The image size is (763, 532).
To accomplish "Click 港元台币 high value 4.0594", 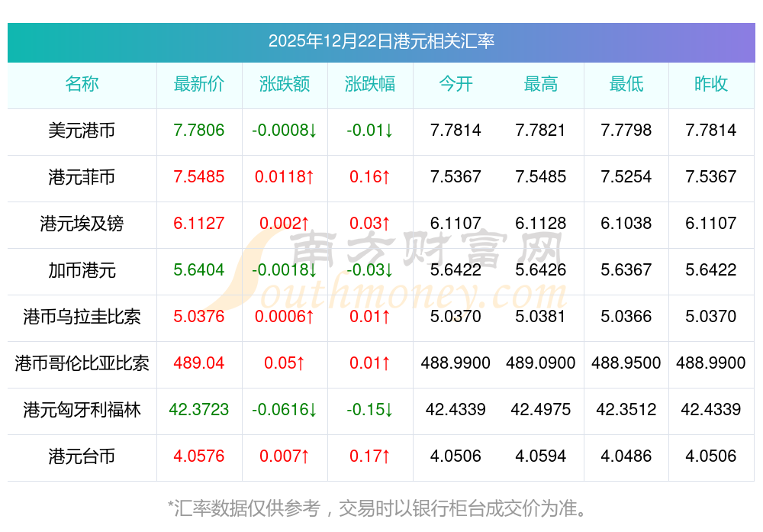I will click(541, 456).
